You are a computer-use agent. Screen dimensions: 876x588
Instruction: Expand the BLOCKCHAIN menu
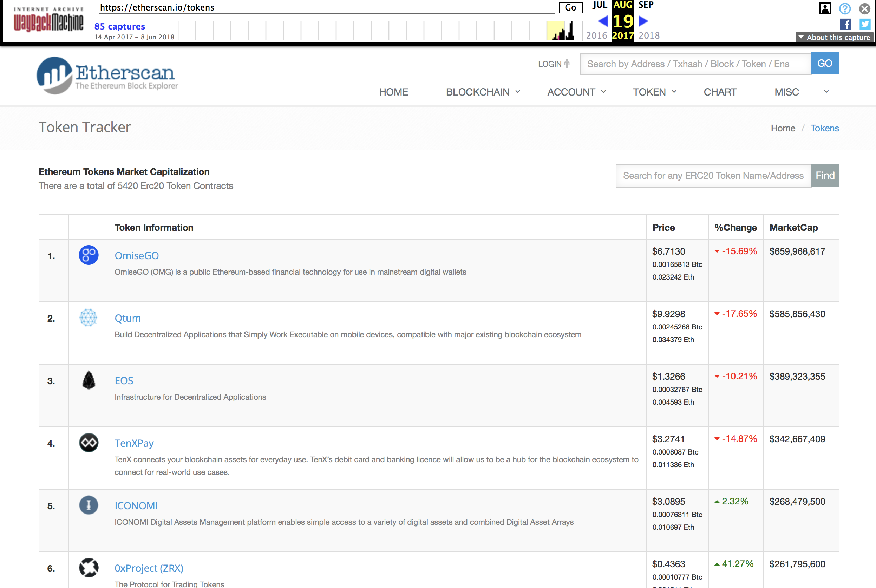point(483,92)
